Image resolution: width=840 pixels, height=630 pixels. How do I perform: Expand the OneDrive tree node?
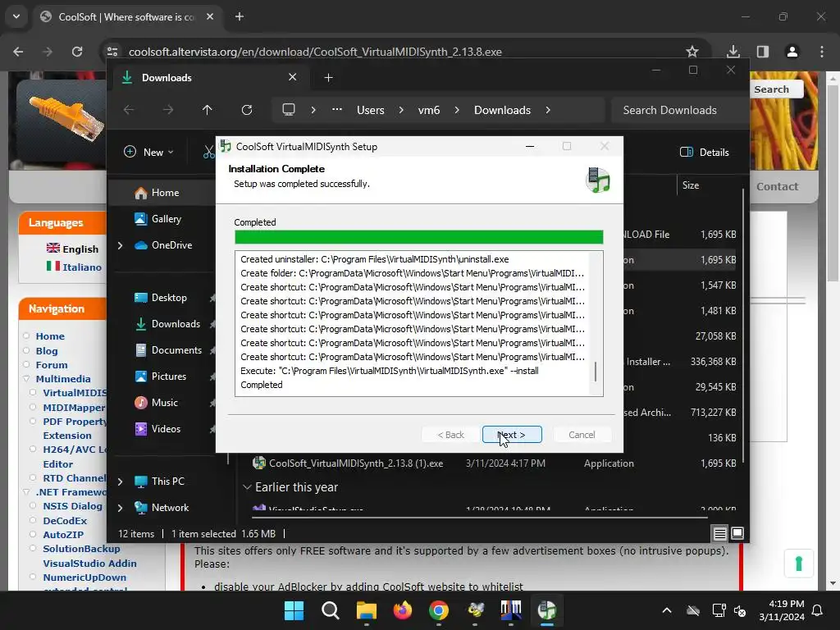(120, 245)
